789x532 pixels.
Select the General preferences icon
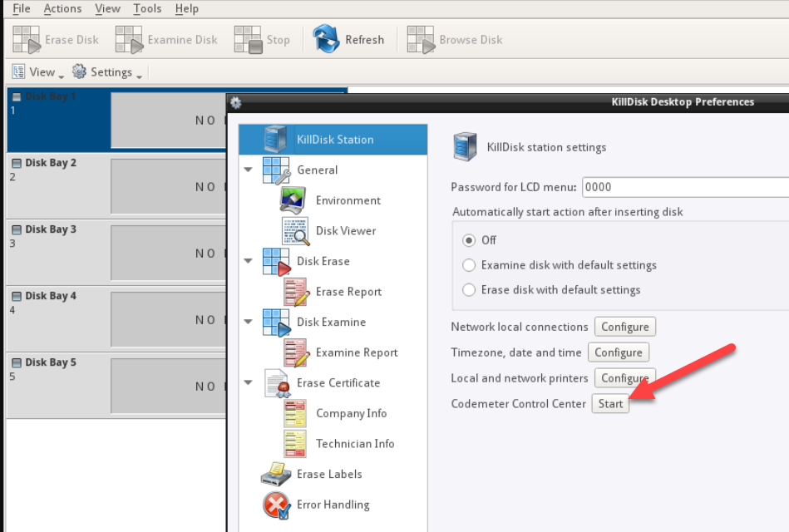(276, 170)
